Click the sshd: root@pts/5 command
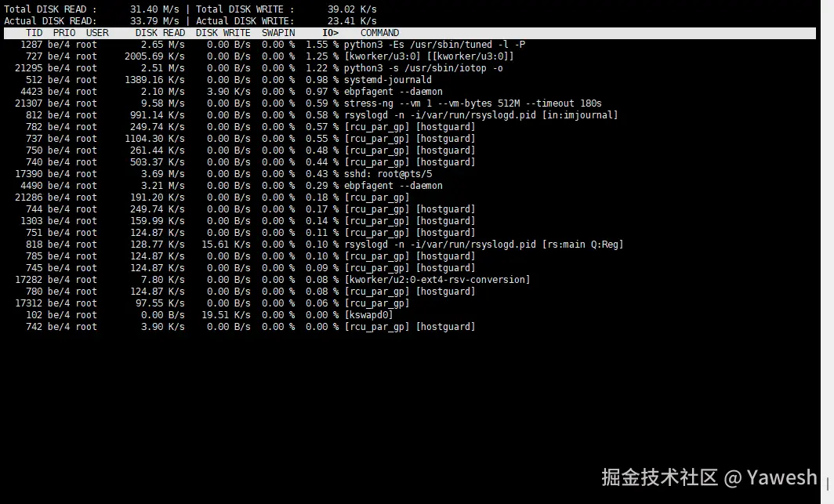This screenshot has height=504, width=834. (x=388, y=174)
